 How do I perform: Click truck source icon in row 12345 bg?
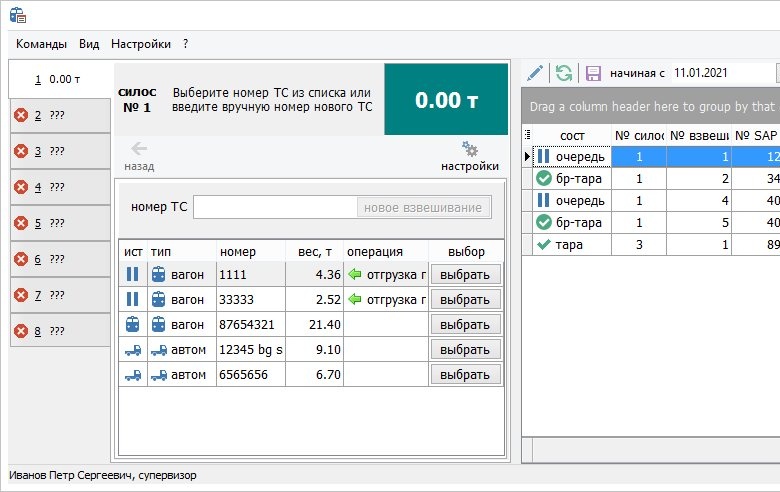click(x=133, y=350)
